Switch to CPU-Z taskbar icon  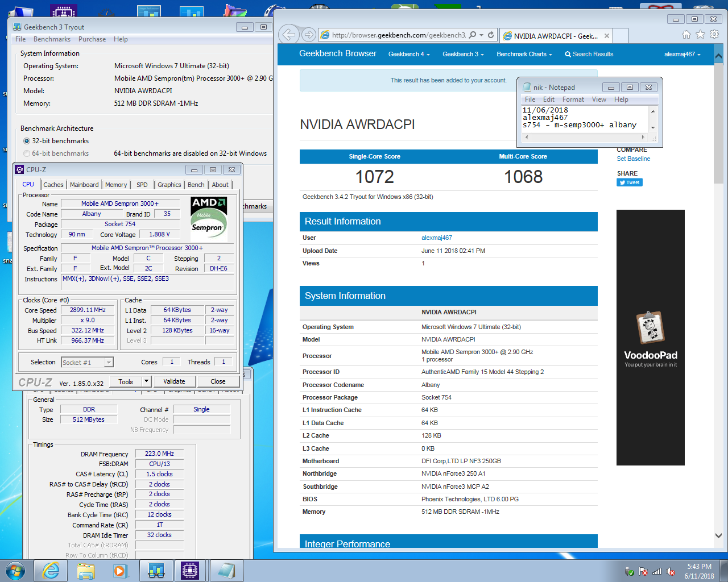click(x=191, y=571)
